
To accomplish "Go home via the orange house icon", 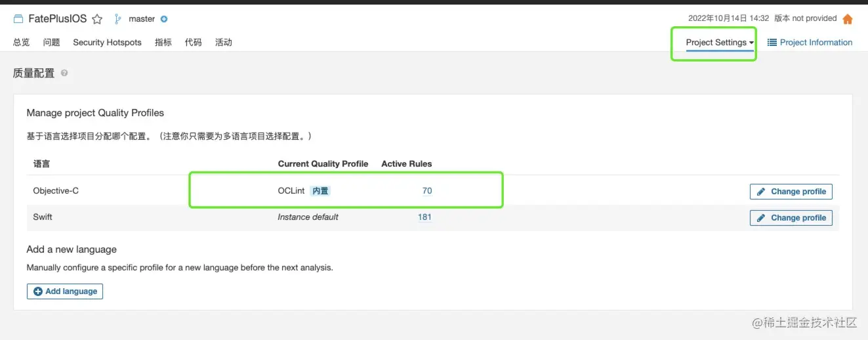I will (848, 19).
